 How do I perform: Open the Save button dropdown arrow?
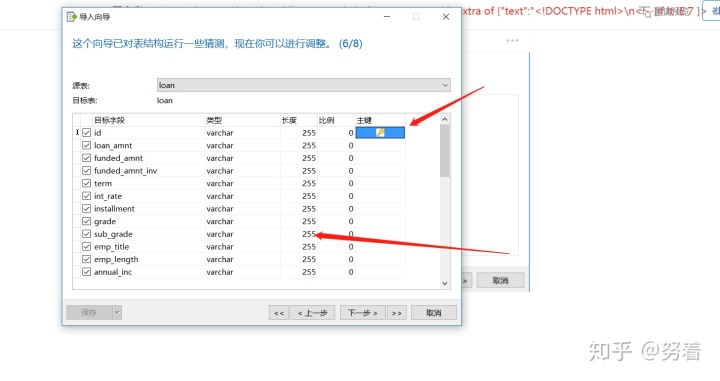coord(117,313)
